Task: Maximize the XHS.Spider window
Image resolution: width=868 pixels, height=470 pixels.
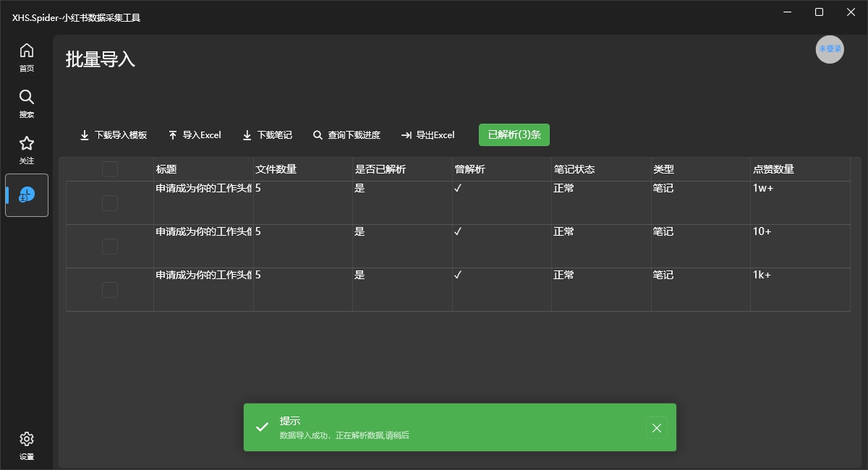Action: coord(819,12)
